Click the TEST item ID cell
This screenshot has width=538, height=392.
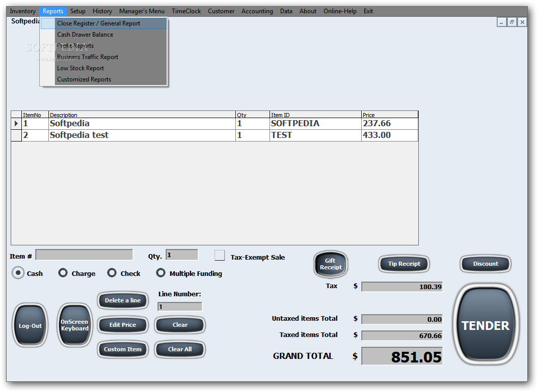tap(315, 135)
